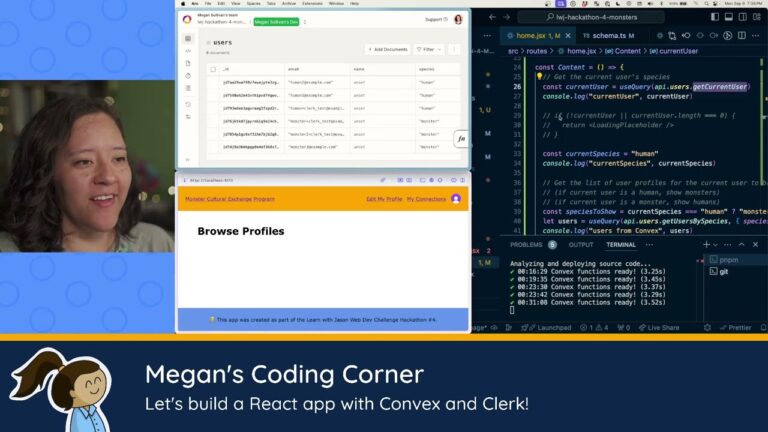This screenshot has width=768, height=432.
Task: Click the Convex logo icon
Action: tap(186, 19)
